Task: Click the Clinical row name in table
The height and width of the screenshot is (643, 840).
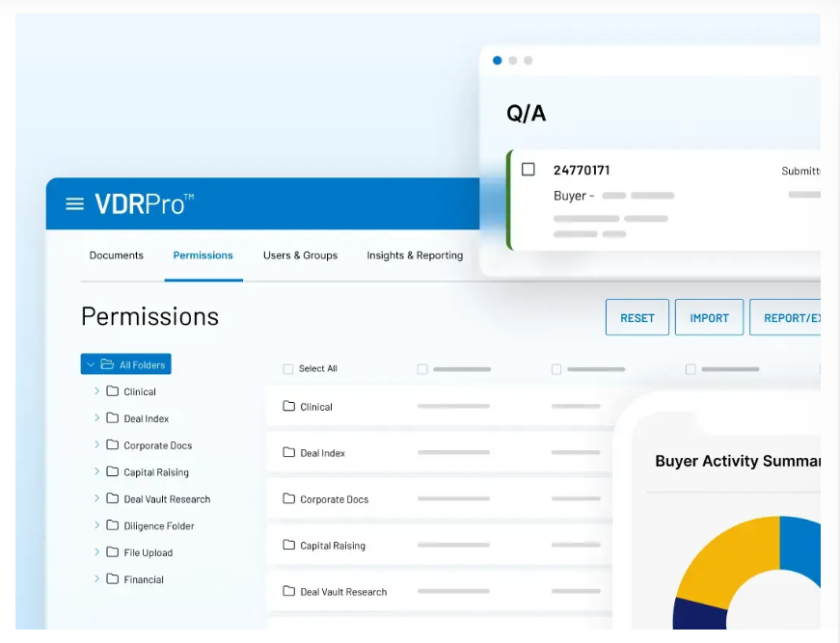Action: click(316, 407)
